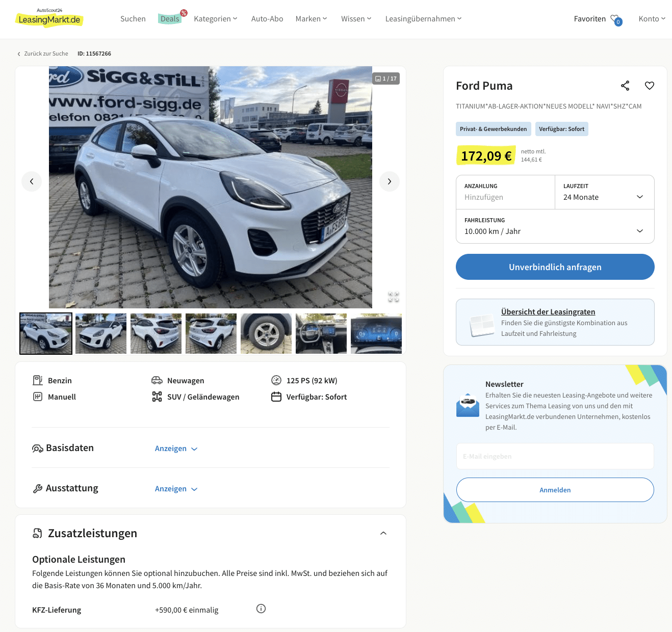The height and width of the screenshot is (632, 672).
Task: Open the Kategorien dropdown menu
Action: coord(216,19)
